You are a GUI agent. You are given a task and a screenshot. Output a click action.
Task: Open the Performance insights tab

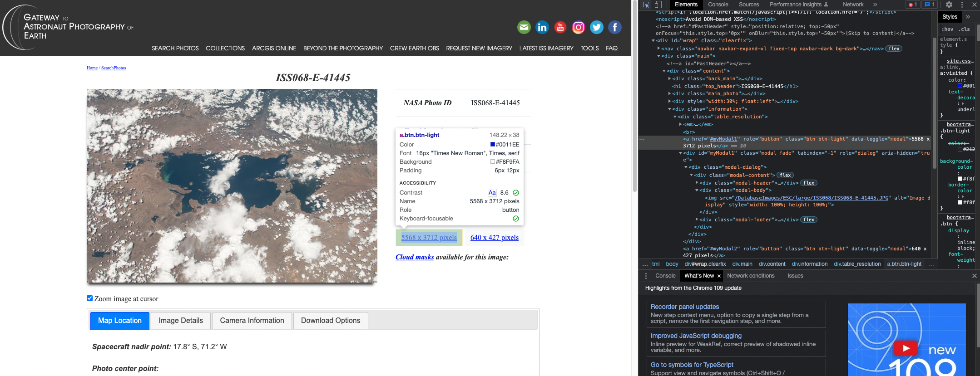[x=799, y=5]
